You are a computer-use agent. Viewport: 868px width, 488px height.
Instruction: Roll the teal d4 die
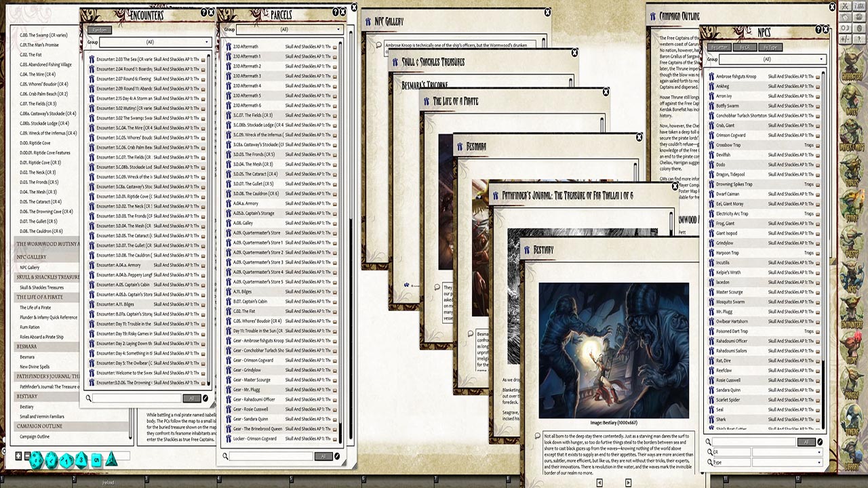tap(111, 461)
